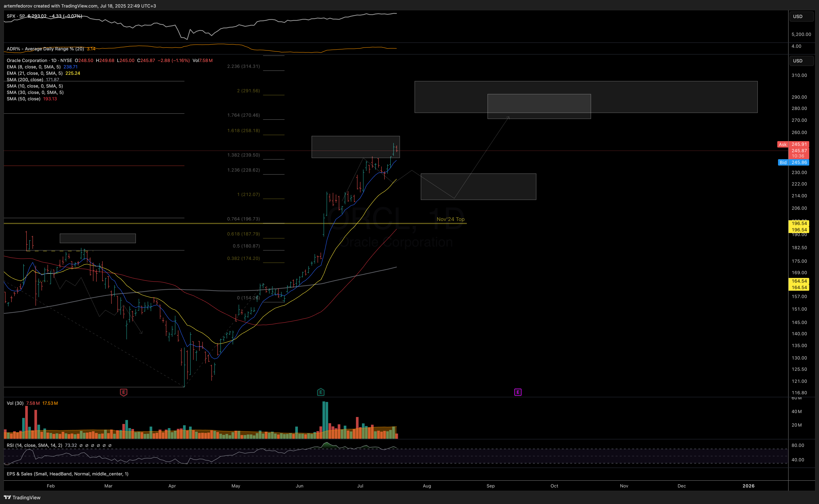Image resolution: width=819 pixels, height=504 pixels.
Task: Click the ADR% value 3.14
Action: click(91, 49)
